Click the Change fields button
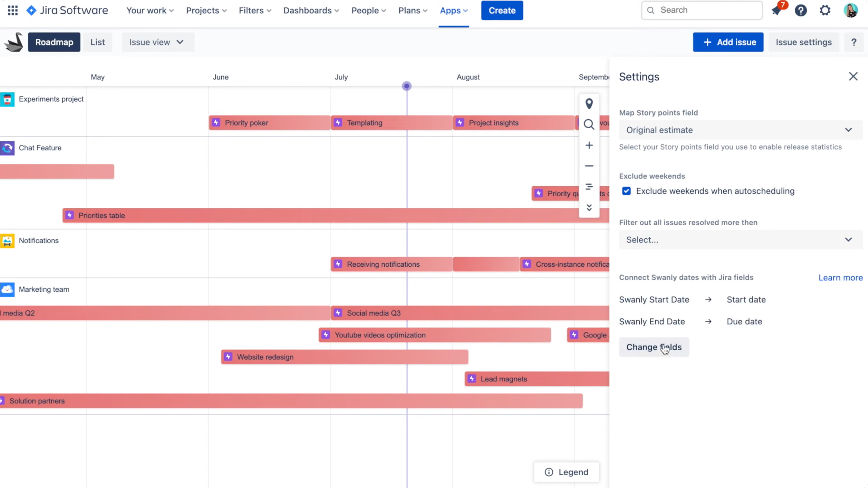Image resolution: width=868 pixels, height=488 pixels. click(654, 347)
